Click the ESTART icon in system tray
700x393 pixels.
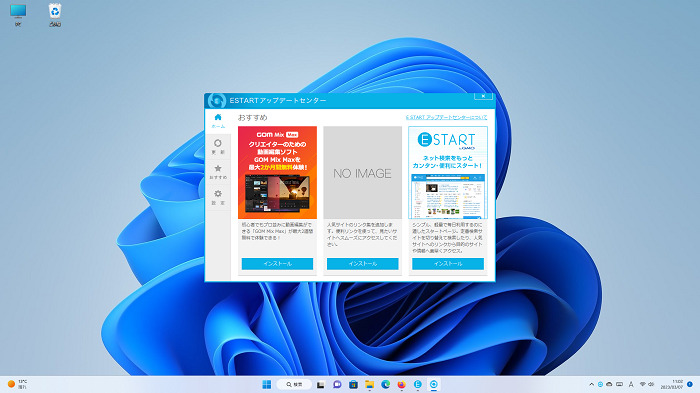click(x=600, y=385)
